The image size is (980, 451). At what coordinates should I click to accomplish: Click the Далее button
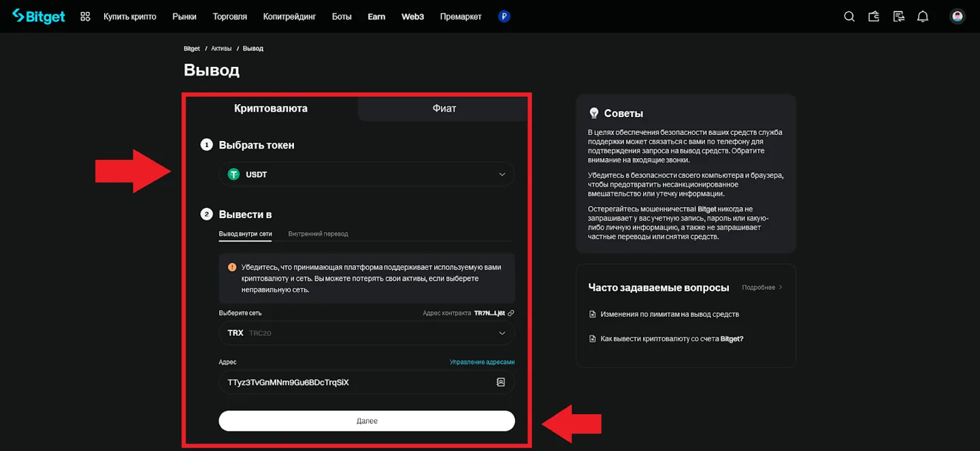[x=367, y=421]
